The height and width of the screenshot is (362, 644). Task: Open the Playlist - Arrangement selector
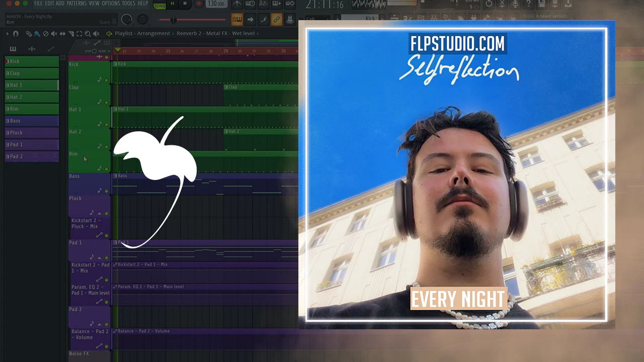(x=142, y=34)
